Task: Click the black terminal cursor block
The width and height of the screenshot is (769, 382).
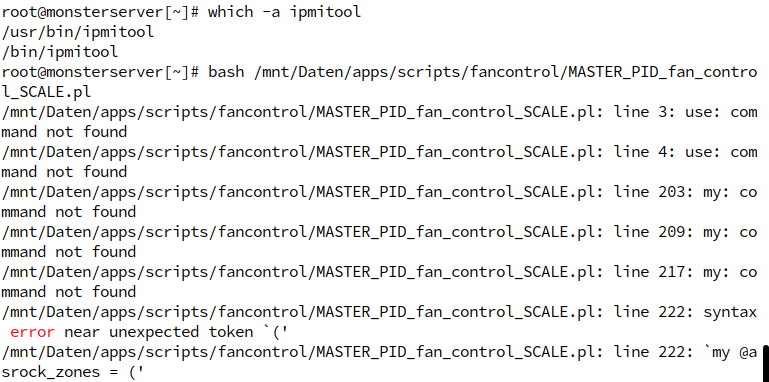Action: (x=764, y=359)
